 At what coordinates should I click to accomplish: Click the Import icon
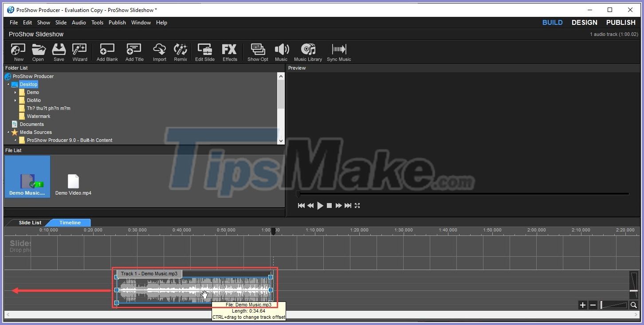tap(159, 52)
